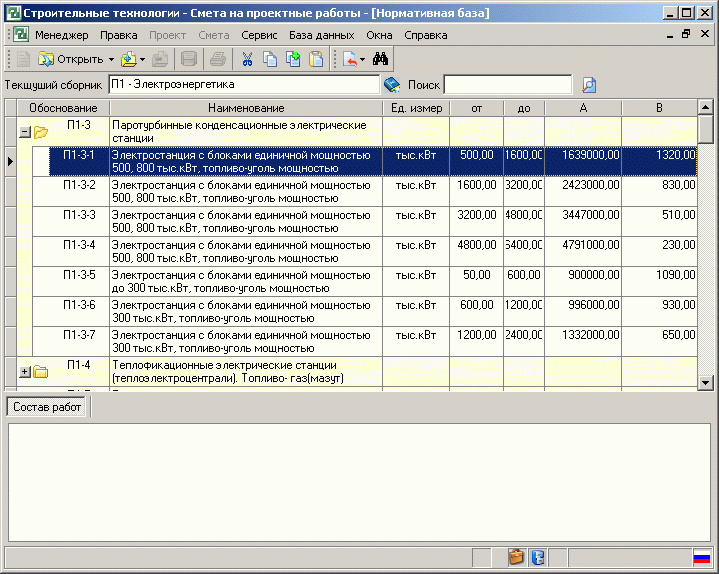Expand the П1-4 folder tree node
719x574 pixels.
(x=25, y=372)
